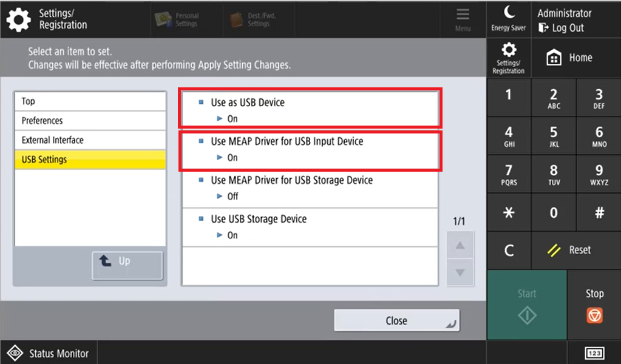The width and height of the screenshot is (621, 364).
Task: Toggle Use MEAP Driver for USB Input Device
Action: (x=310, y=149)
